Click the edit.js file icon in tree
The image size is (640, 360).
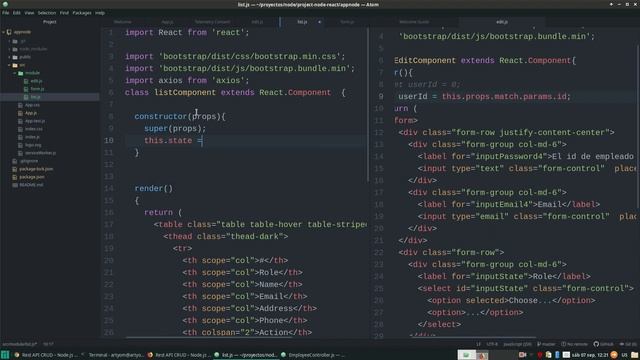[26, 81]
